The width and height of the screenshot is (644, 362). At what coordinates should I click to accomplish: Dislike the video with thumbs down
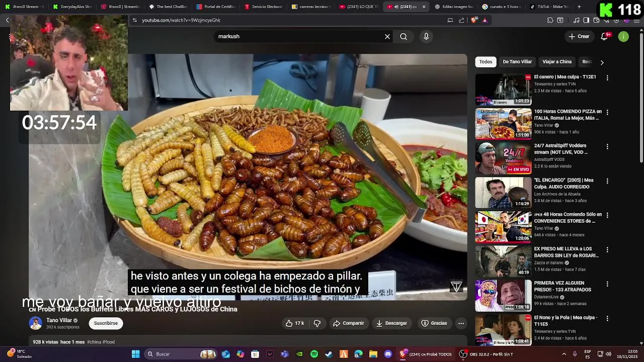317,323
